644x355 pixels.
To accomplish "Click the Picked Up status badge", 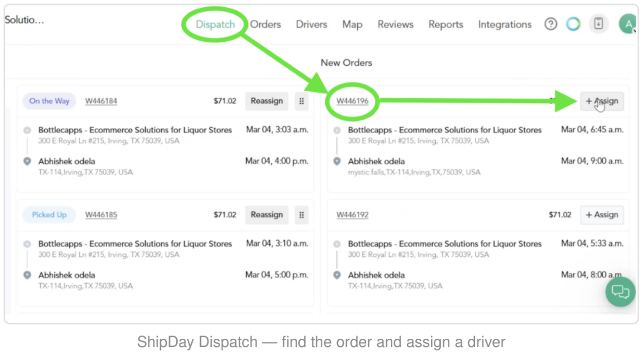I will 49,214.
